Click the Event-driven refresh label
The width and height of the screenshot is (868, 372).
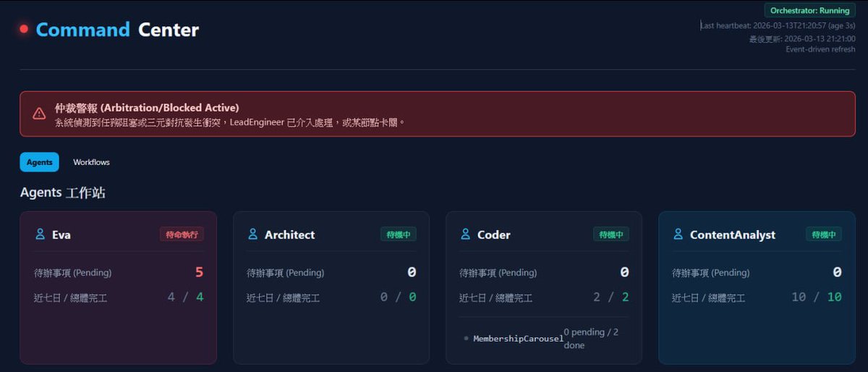click(821, 49)
